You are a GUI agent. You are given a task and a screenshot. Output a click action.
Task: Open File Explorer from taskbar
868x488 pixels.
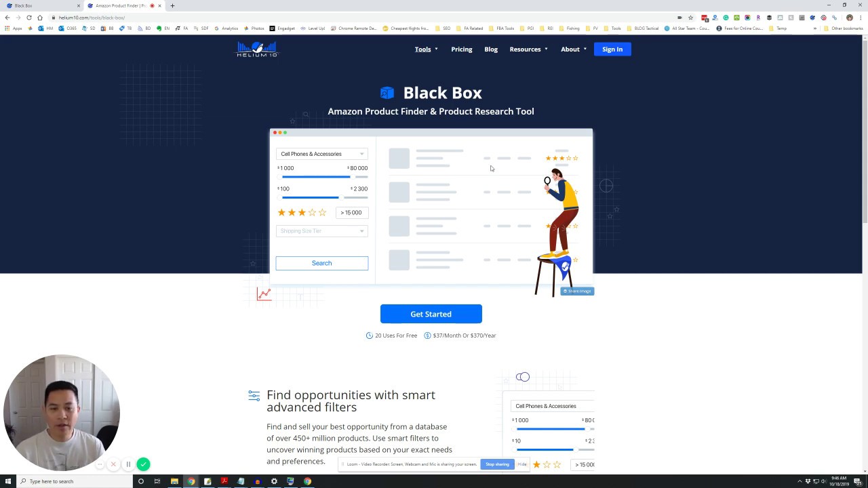coord(174,481)
